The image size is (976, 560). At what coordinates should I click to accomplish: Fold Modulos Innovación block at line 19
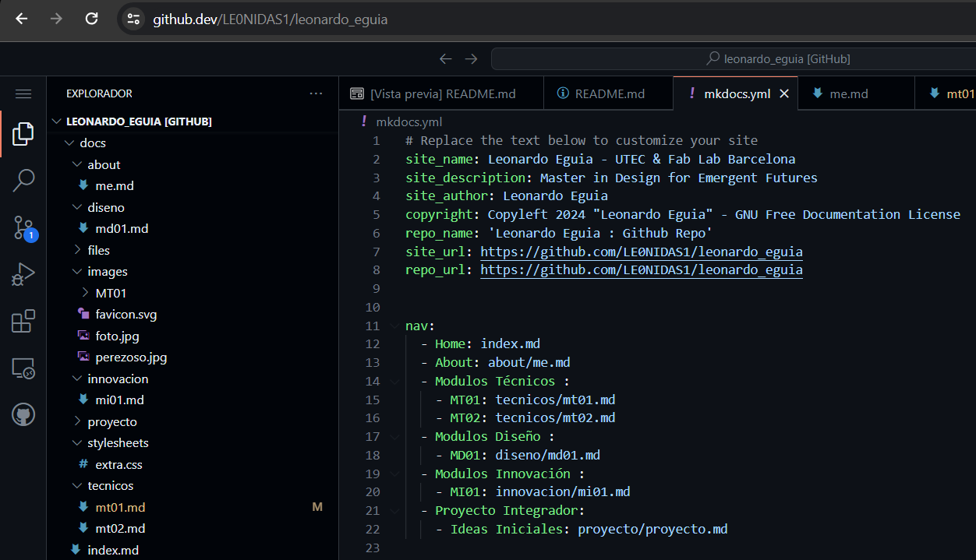tap(394, 474)
